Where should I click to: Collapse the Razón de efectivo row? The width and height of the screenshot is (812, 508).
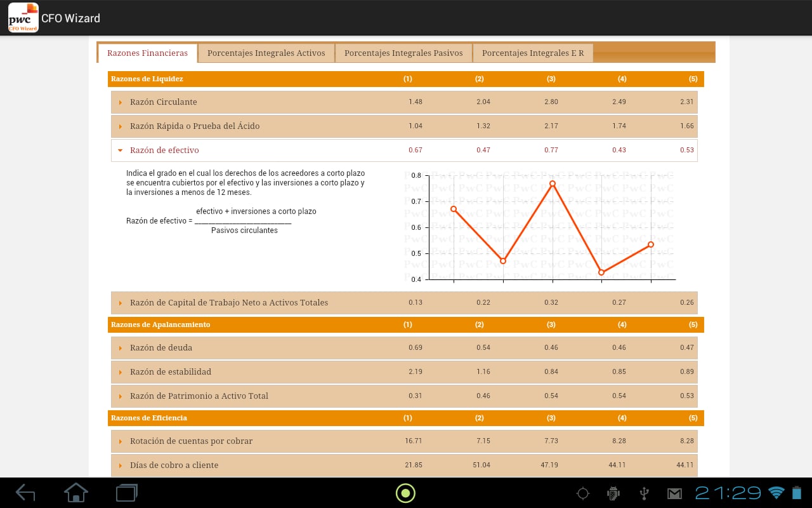[x=404, y=150]
